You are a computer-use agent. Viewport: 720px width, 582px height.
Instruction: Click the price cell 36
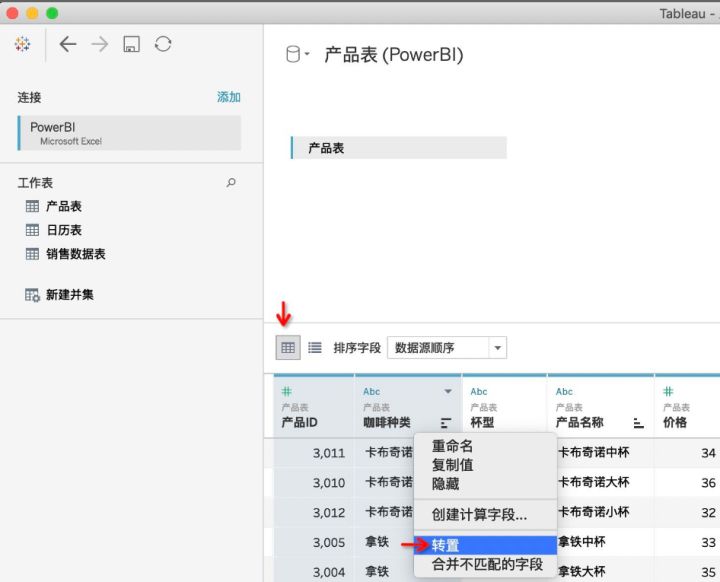click(x=708, y=483)
